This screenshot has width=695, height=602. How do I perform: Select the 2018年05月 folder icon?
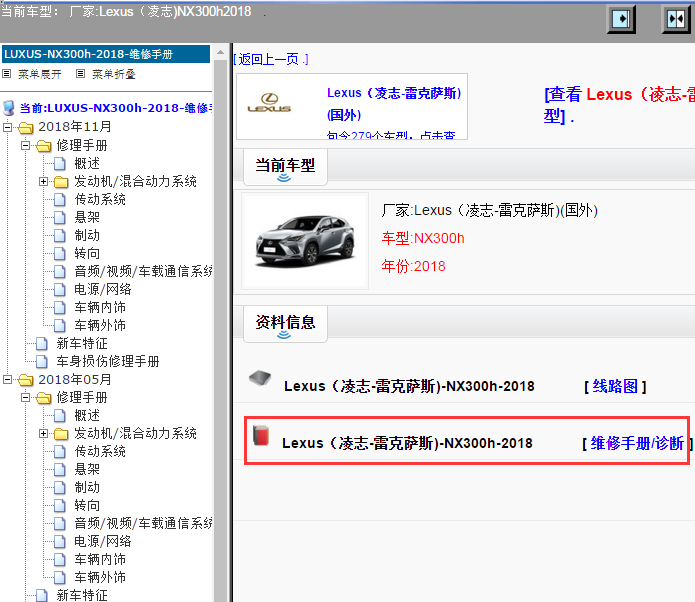click(26, 380)
